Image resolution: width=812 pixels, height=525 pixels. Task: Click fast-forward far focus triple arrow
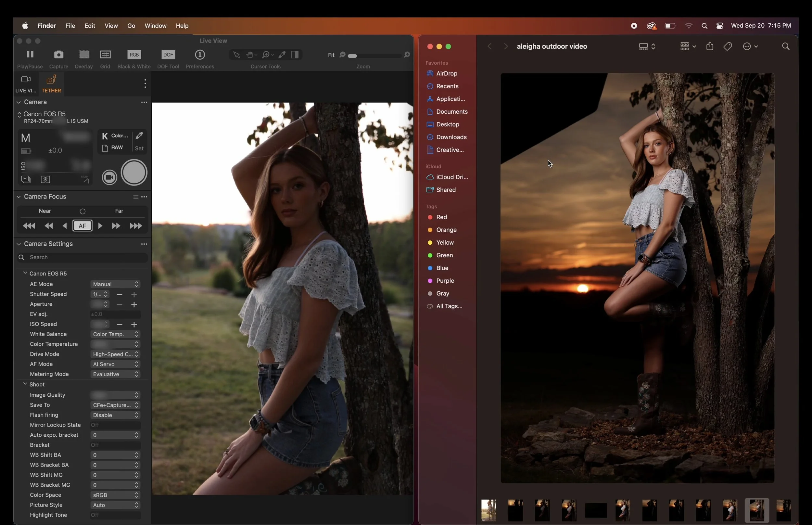pos(136,226)
